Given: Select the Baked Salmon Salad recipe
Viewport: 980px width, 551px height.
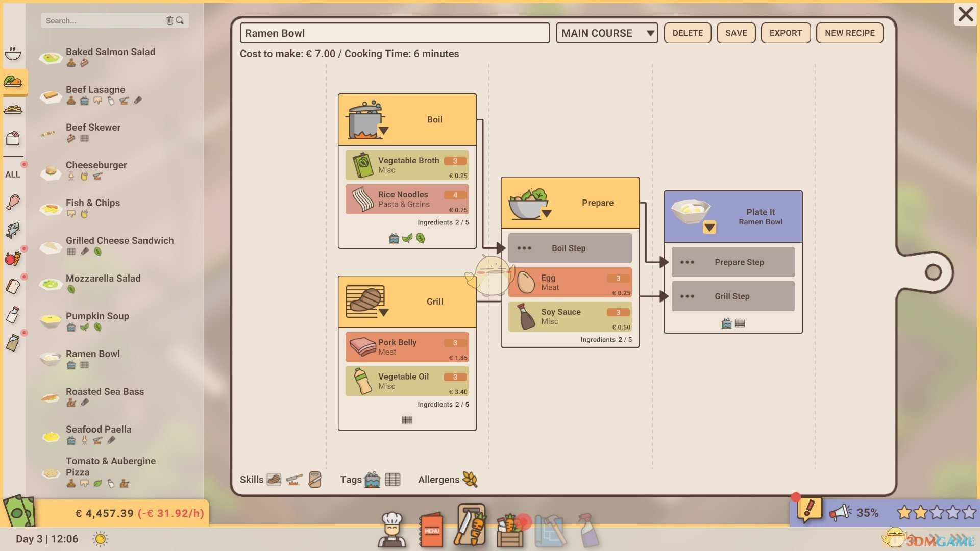Looking at the screenshot, I should pyautogui.click(x=110, y=57).
